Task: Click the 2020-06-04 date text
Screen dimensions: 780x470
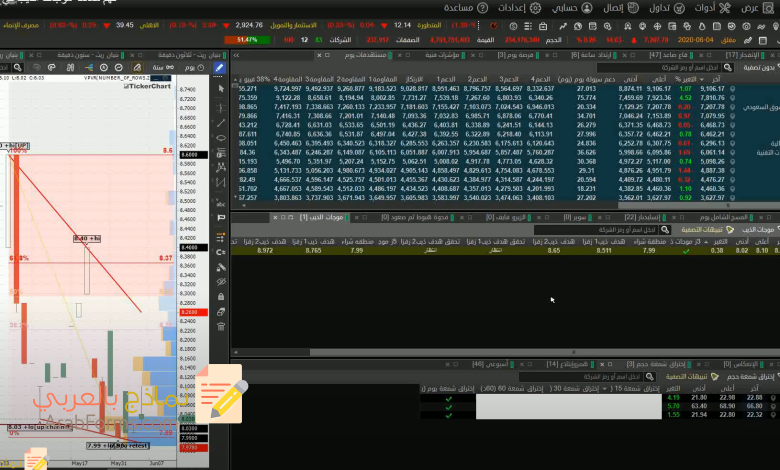Action: [696, 40]
